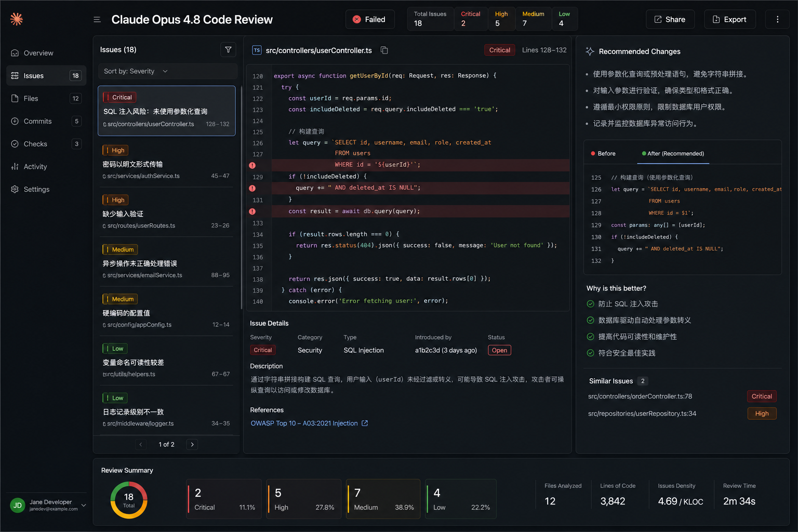Click the SQL Injection type value
Viewport: 798px width, 532px height.
364,350
